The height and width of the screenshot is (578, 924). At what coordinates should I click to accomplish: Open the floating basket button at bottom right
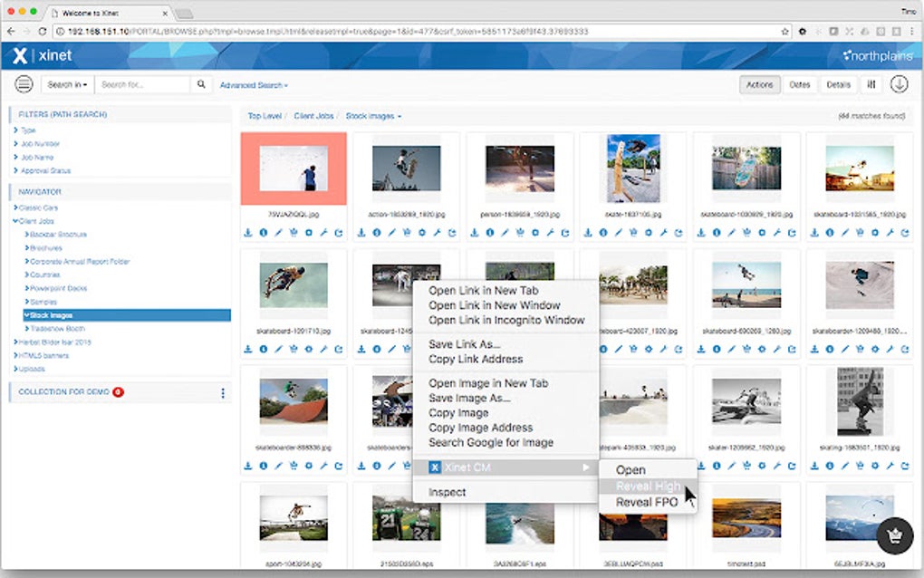(x=894, y=535)
